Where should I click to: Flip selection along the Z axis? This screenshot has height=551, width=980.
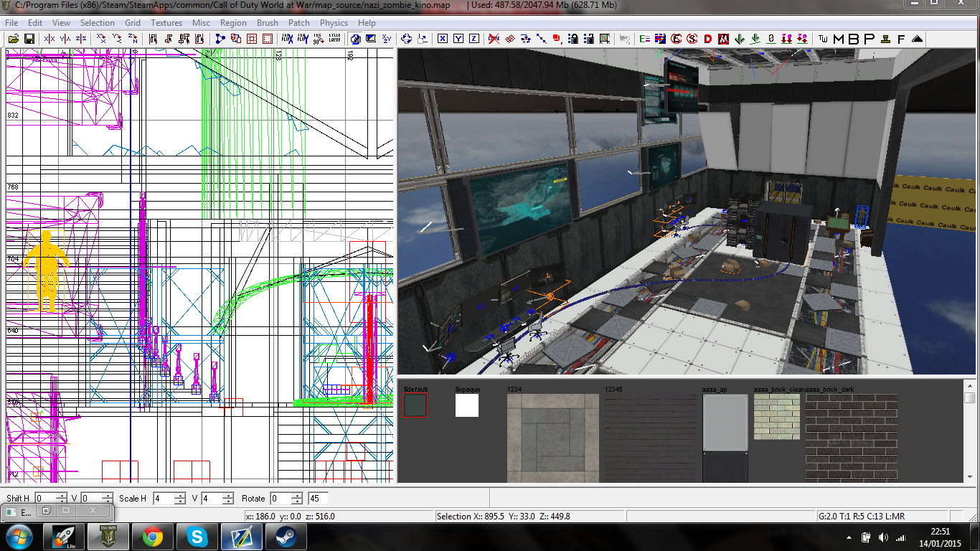click(81, 39)
